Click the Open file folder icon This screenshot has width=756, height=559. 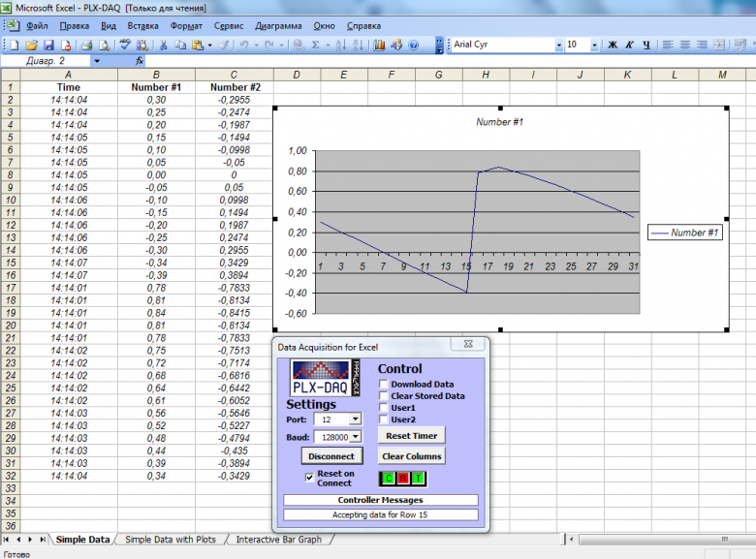coord(32,46)
